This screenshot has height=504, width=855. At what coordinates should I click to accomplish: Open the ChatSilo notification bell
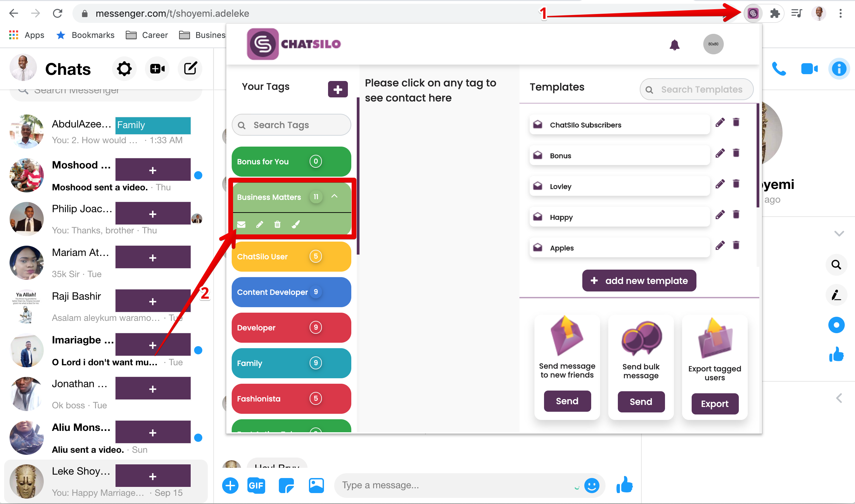[x=674, y=45]
